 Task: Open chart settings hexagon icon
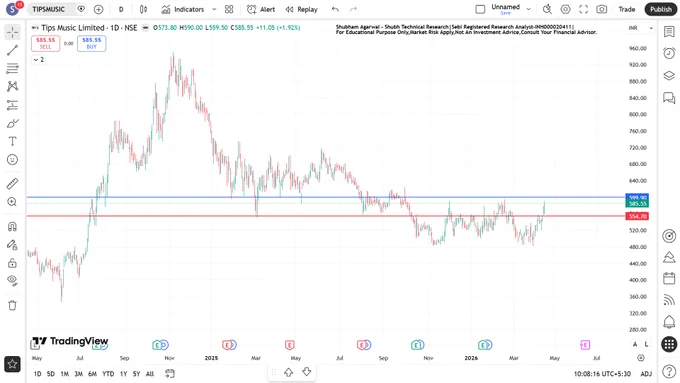click(566, 9)
